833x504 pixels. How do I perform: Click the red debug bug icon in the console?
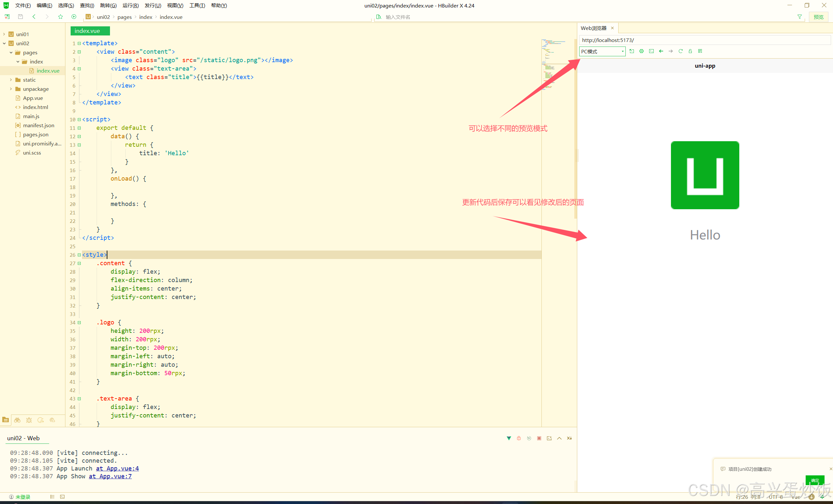click(519, 438)
